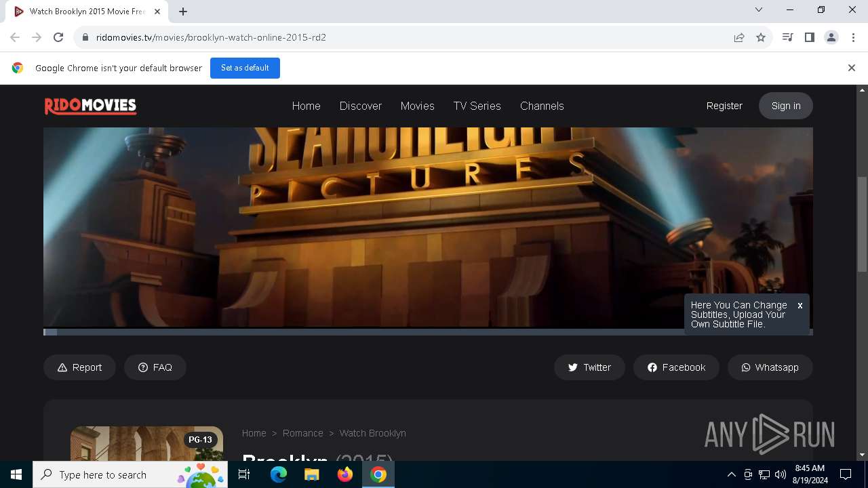Close the Watch Brooklyn tab

pyautogui.click(x=157, y=12)
